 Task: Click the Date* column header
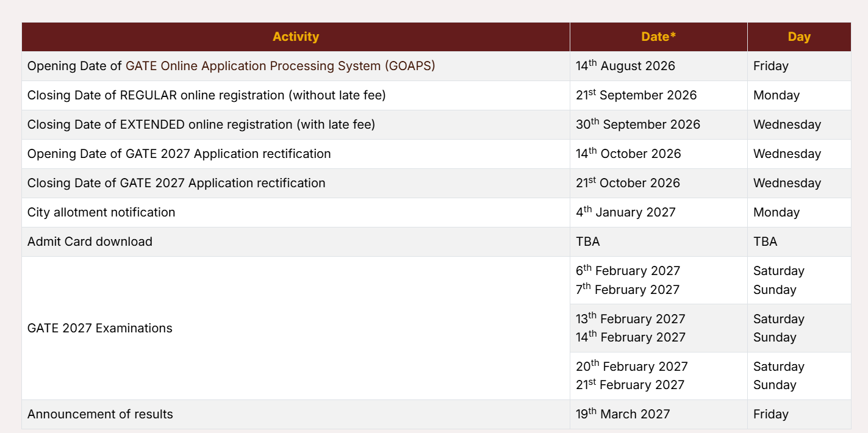(x=659, y=37)
